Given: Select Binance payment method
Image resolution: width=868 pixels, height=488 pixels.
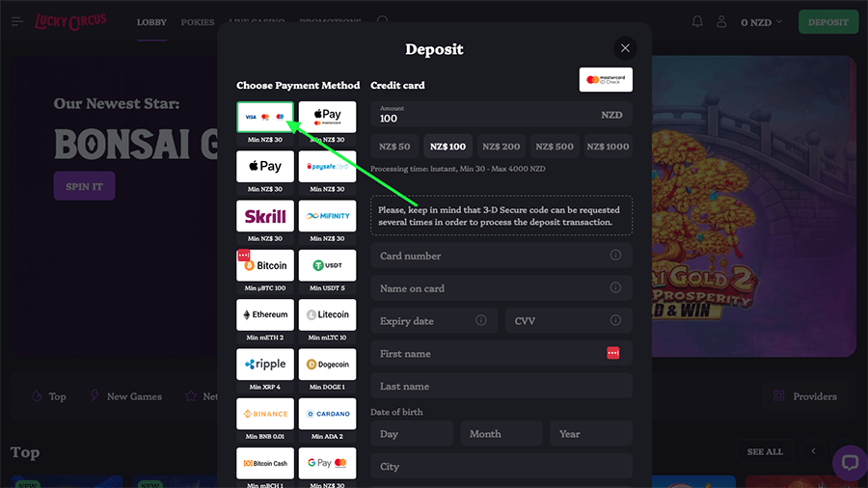Looking at the screenshot, I should coord(265,414).
